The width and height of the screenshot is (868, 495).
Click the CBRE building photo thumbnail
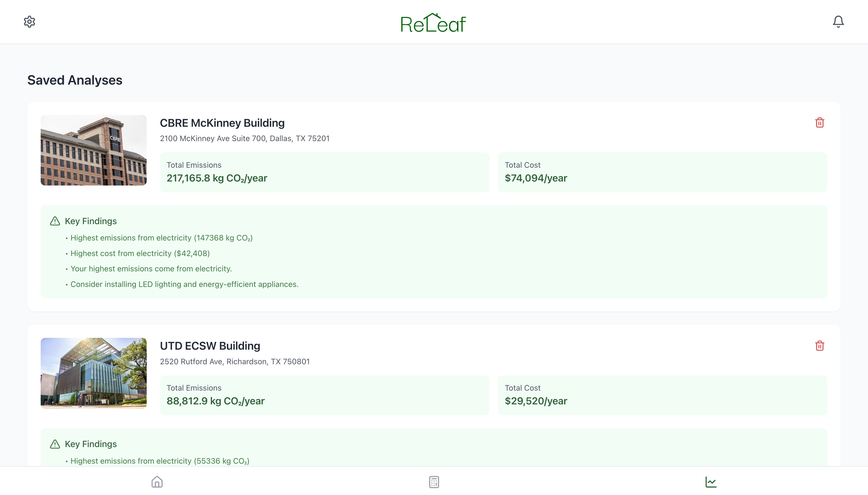tap(93, 150)
